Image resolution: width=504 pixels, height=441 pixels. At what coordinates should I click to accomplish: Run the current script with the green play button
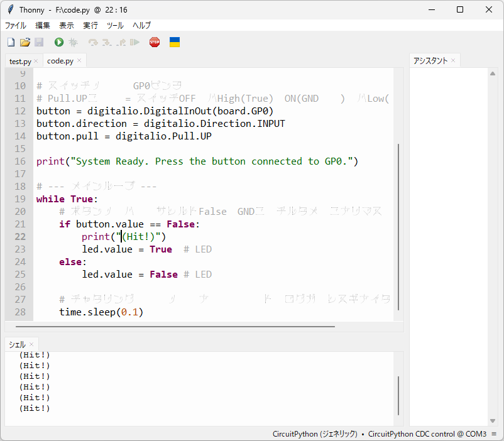[x=59, y=42]
